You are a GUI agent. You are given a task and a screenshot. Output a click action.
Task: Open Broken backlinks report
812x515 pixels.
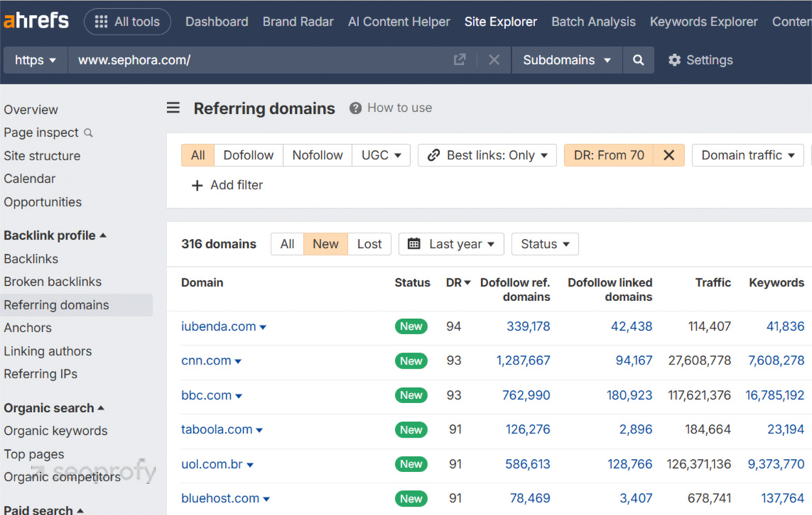point(52,282)
